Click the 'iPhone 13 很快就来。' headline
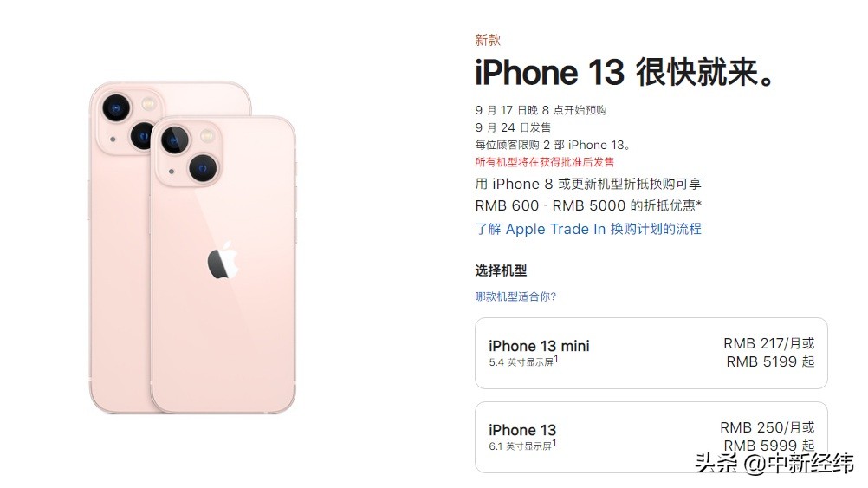This screenshot has height=488, width=868. [625, 73]
